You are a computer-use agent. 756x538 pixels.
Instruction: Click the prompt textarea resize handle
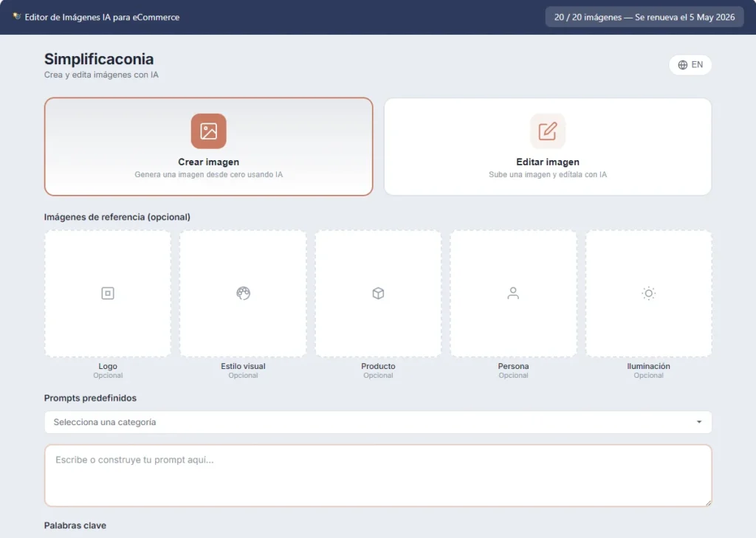708,503
